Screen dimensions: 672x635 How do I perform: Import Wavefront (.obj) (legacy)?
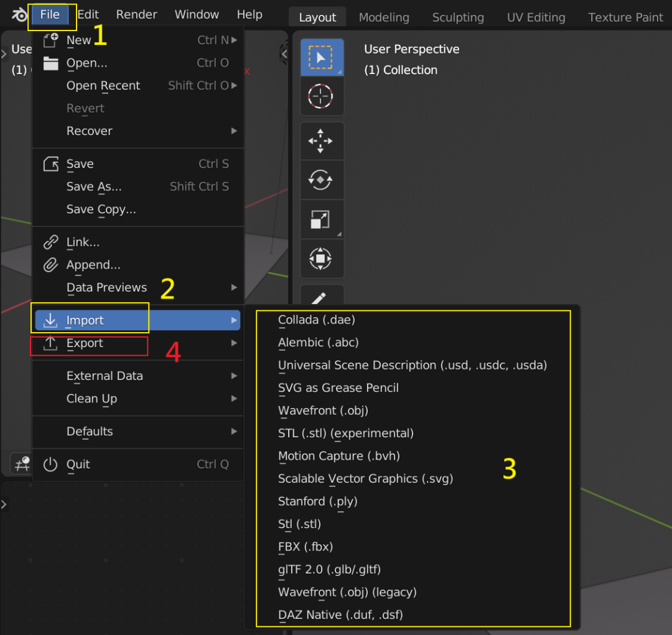pos(414,592)
